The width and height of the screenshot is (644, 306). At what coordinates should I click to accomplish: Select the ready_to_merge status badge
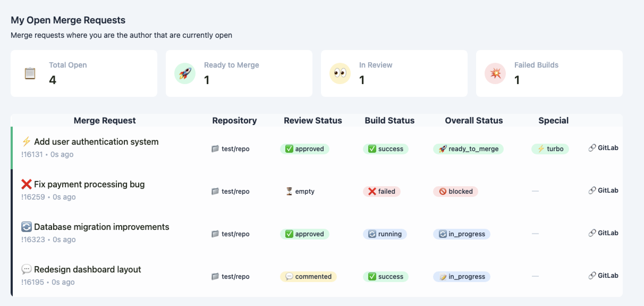click(x=468, y=149)
